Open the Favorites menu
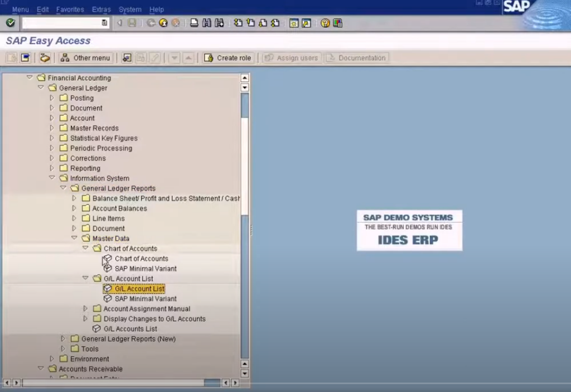The image size is (571, 392). (70, 9)
